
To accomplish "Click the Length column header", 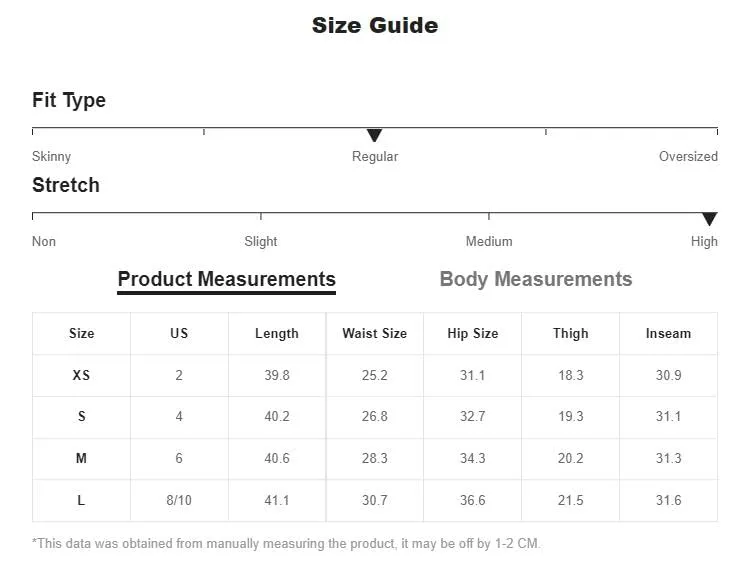I will pyautogui.click(x=277, y=333).
